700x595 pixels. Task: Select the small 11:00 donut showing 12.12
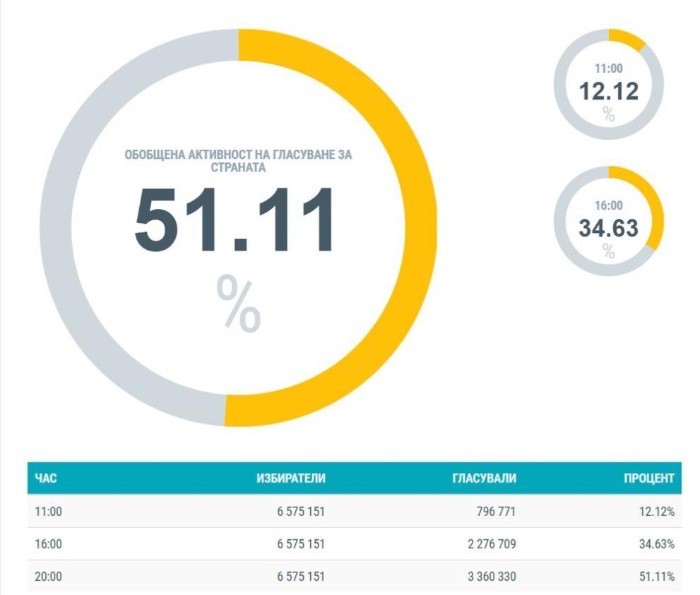[608, 85]
